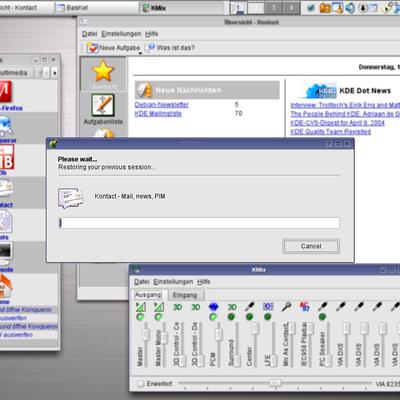Click the Was ist das? help icon

[151, 48]
